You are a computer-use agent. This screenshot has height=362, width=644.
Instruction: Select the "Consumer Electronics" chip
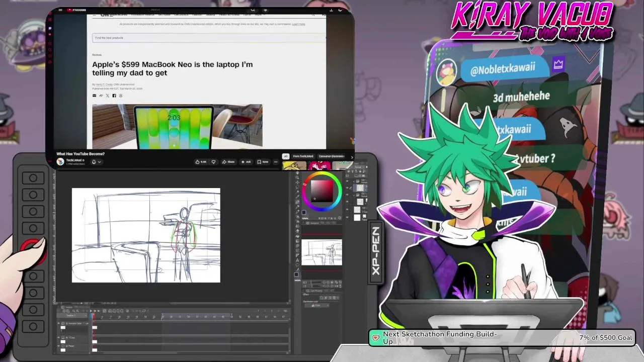pyautogui.click(x=331, y=156)
